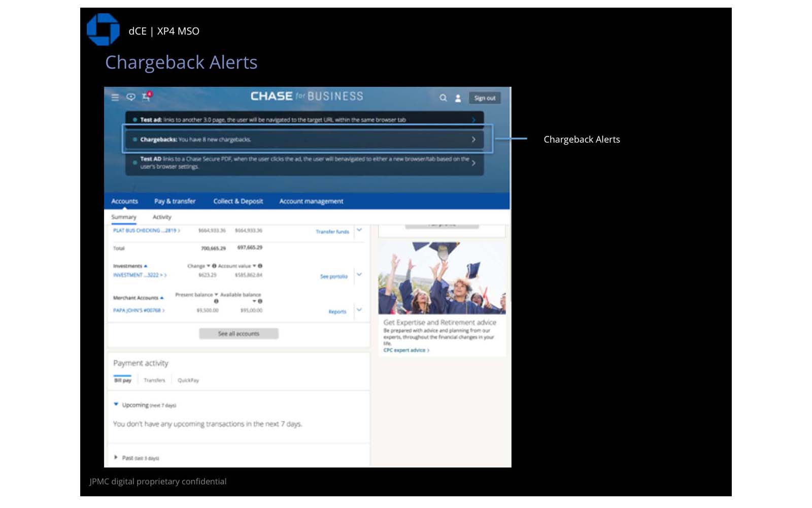
Task: Show info for Present balance column
Action: coord(216,301)
